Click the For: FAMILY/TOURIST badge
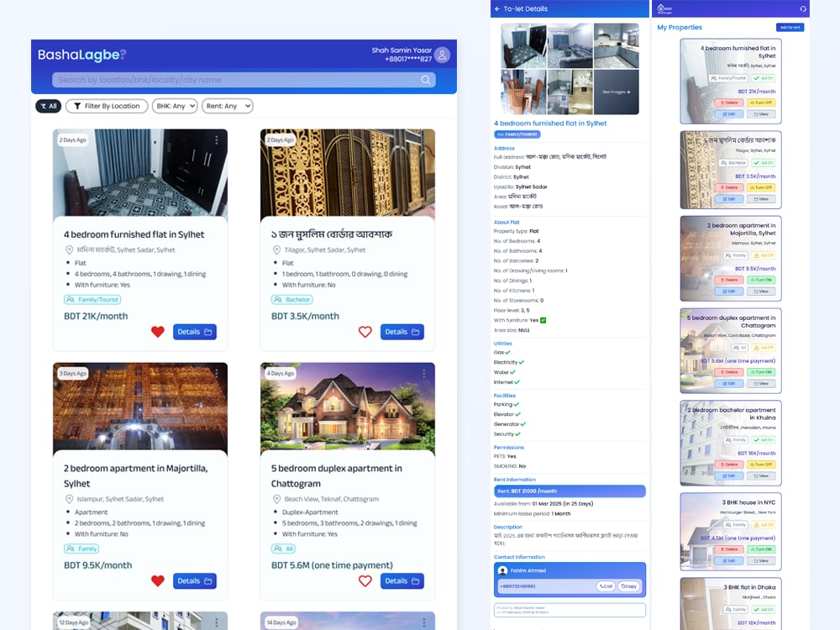Viewport: 840px width, 630px height. point(517,134)
